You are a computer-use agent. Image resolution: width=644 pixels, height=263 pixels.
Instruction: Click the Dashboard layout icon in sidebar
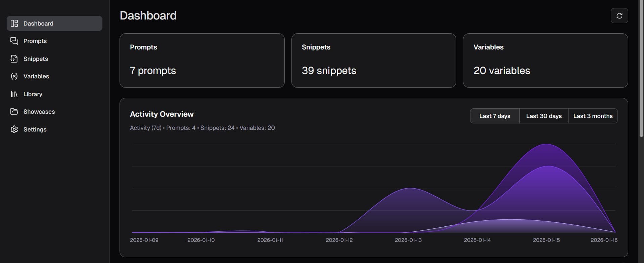pos(14,24)
